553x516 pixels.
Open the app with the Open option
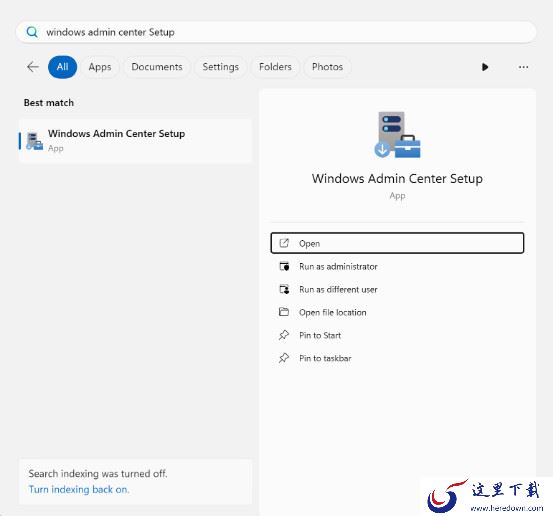397,243
